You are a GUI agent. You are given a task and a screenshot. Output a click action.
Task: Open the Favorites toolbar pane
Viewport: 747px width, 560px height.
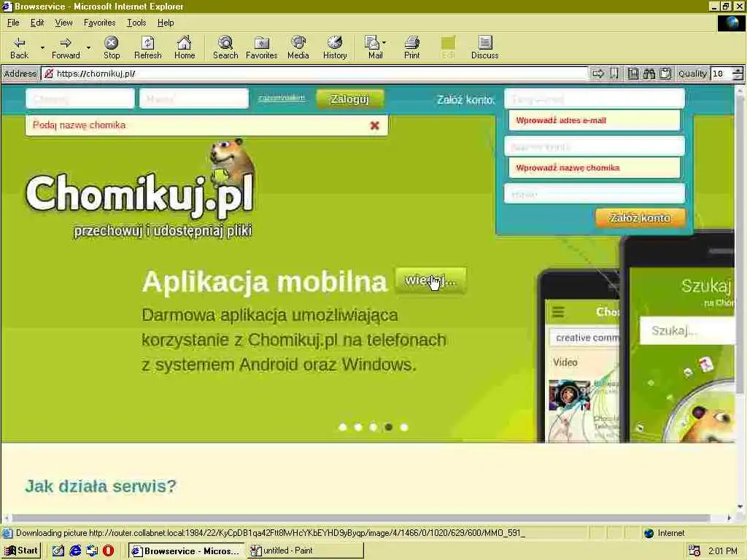pyautogui.click(x=262, y=47)
